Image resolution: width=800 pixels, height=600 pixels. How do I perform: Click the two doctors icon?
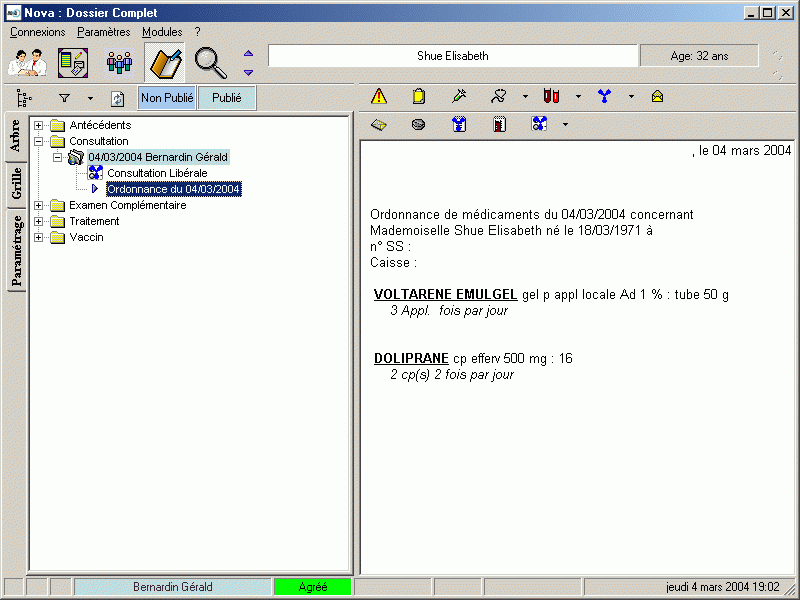[28, 63]
